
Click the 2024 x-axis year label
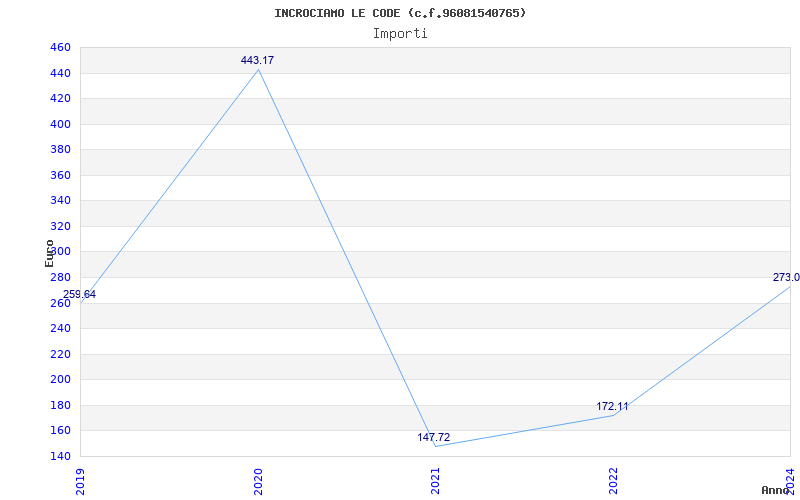790,480
